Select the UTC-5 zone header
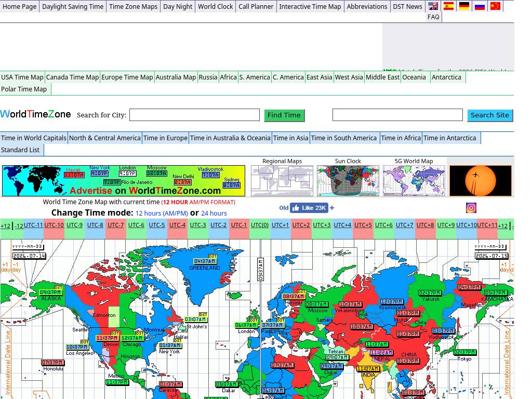532x399 pixels. click(157, 225)
